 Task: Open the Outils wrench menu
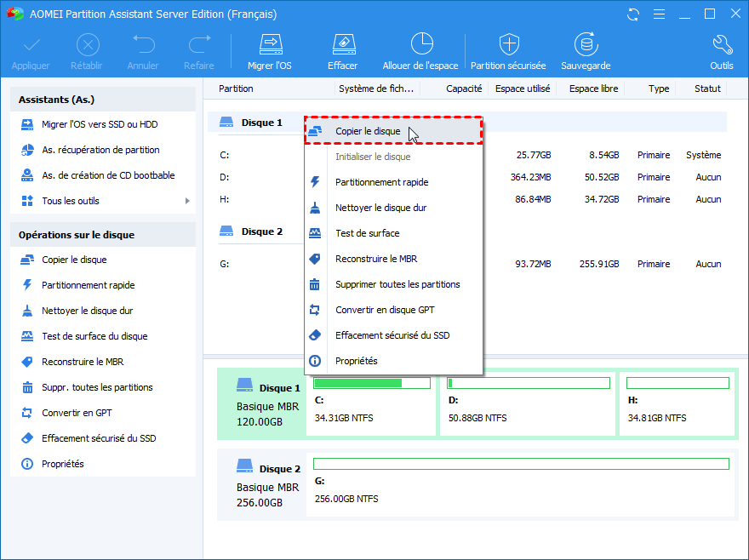pyautogui.click(x=721, y=52)
